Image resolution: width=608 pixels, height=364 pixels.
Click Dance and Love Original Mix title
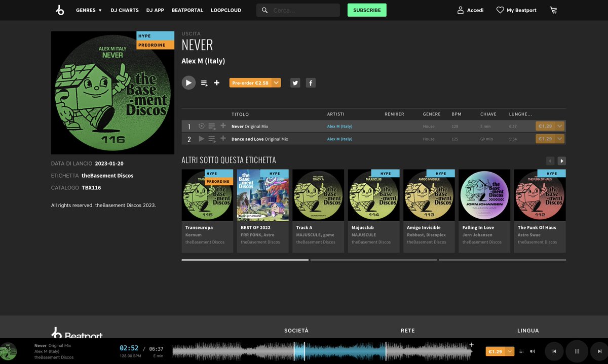tap(260, 139)
